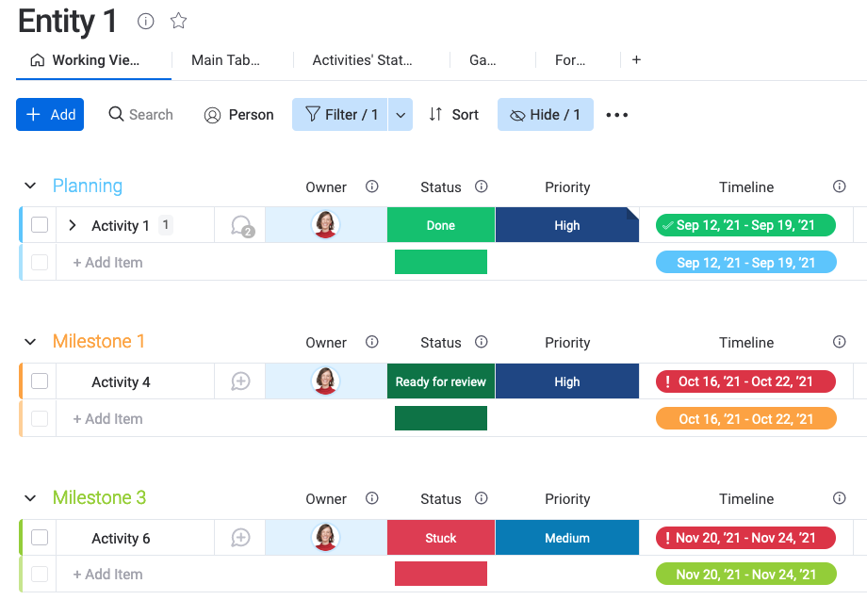Change Activity 6 Stuck status
This screenshot has width=867, height=616.
(441, 538)
